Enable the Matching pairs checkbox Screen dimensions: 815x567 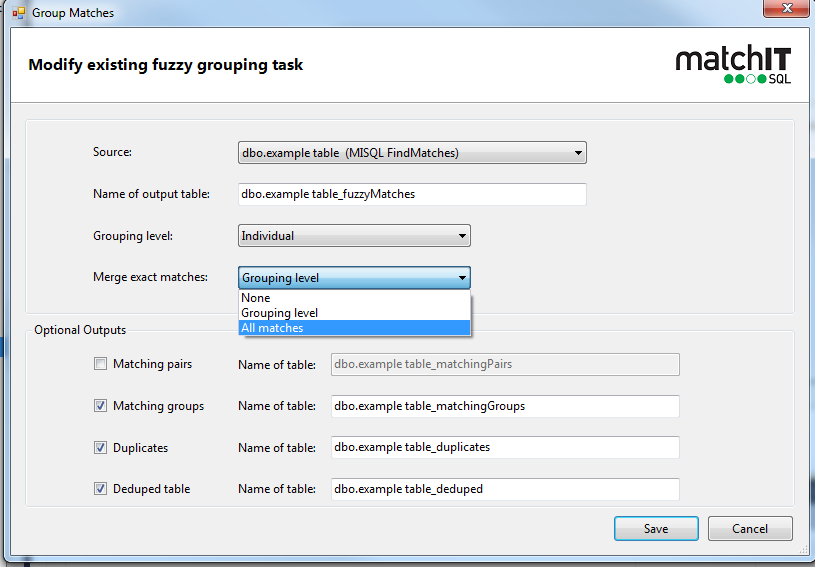coord(100,364)
